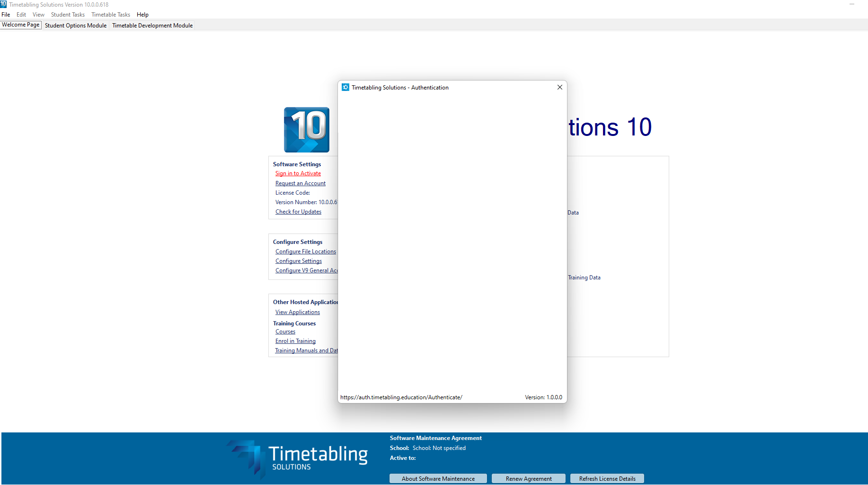Click the View Applications link
The width and height of the screenshot is (868, 485).
(x=298, y=312)
